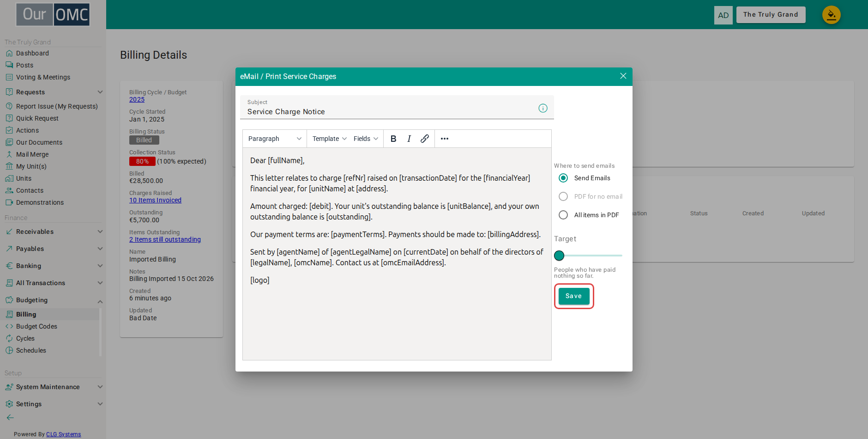Click into the Subject input field
This screenshot has width=868, height=439.
point(390,112)
